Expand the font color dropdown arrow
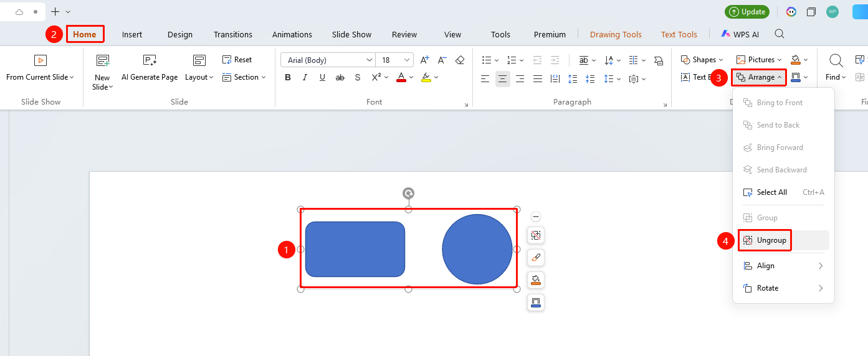This screenshot has height=356, width=868. (412, 78)
